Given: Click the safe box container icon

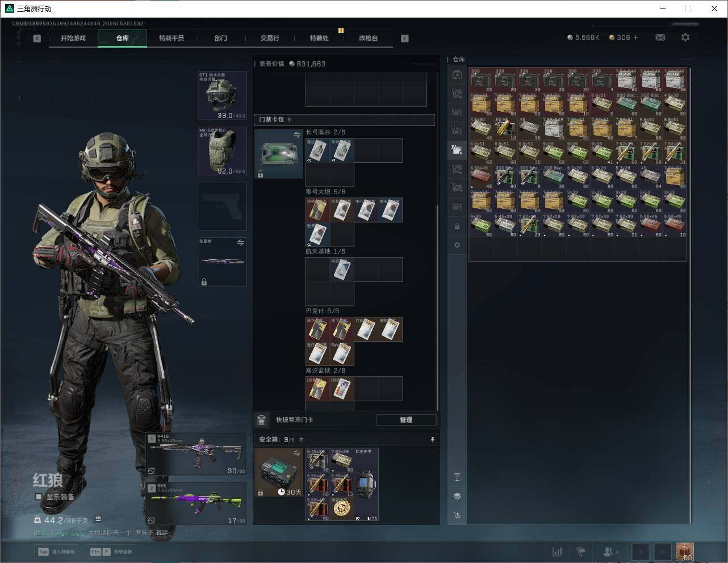Looking at the screenshot, I should pos(279,472).
